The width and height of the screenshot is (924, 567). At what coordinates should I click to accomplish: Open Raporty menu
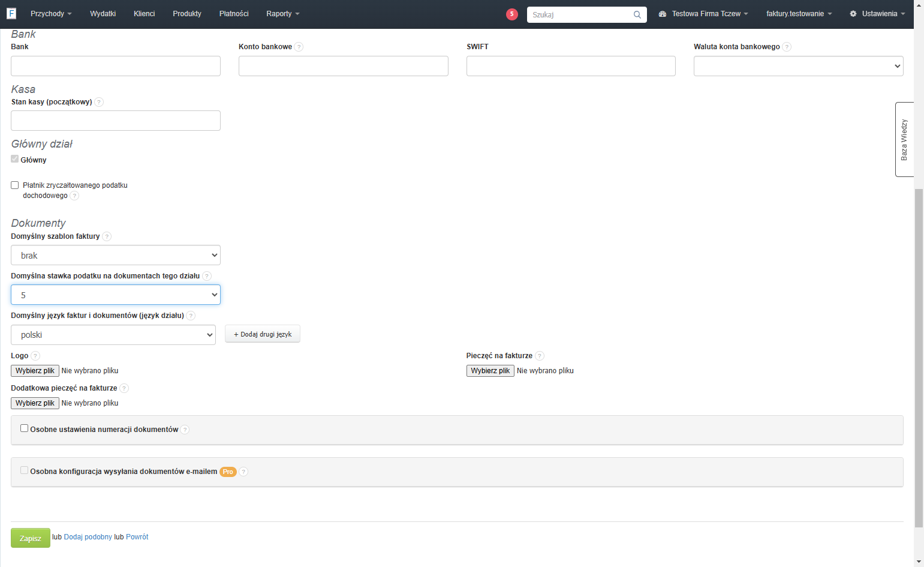coord(283,14)
